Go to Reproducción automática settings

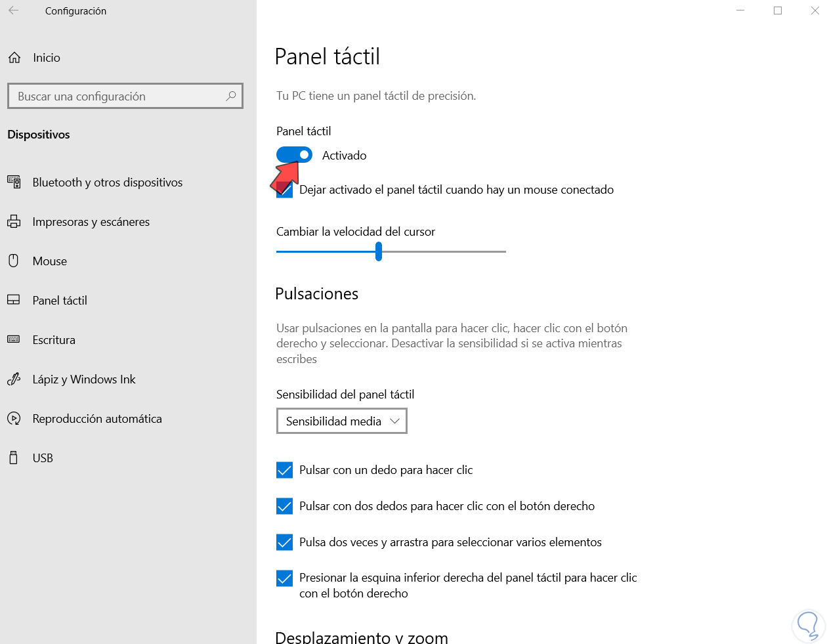(97, 418)
